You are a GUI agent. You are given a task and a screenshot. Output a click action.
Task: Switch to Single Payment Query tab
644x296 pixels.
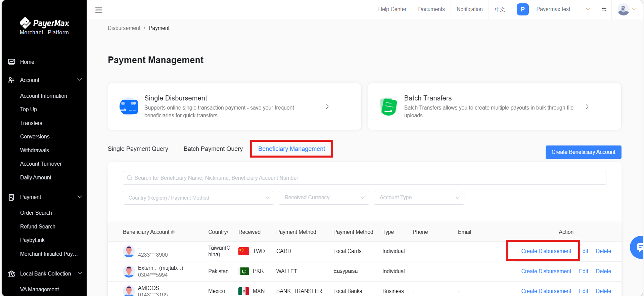138,149
